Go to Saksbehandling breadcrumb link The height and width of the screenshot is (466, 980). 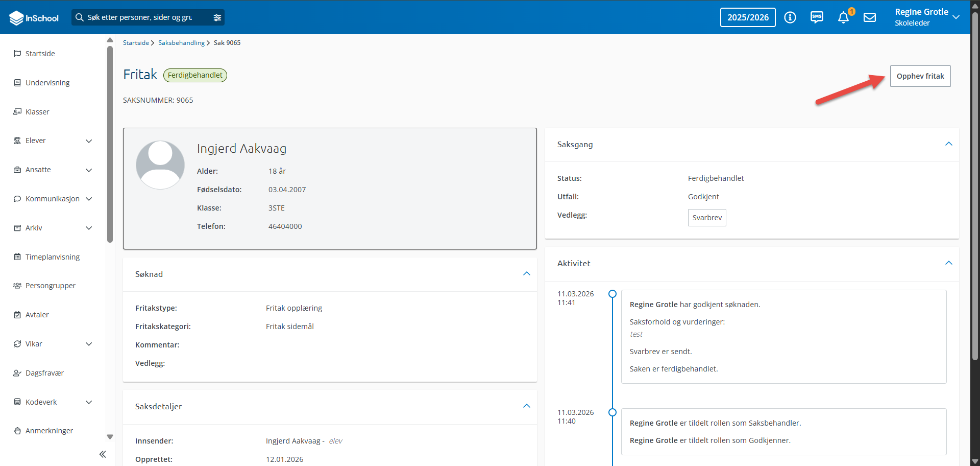pyautogui.click(x=181, y=43)
